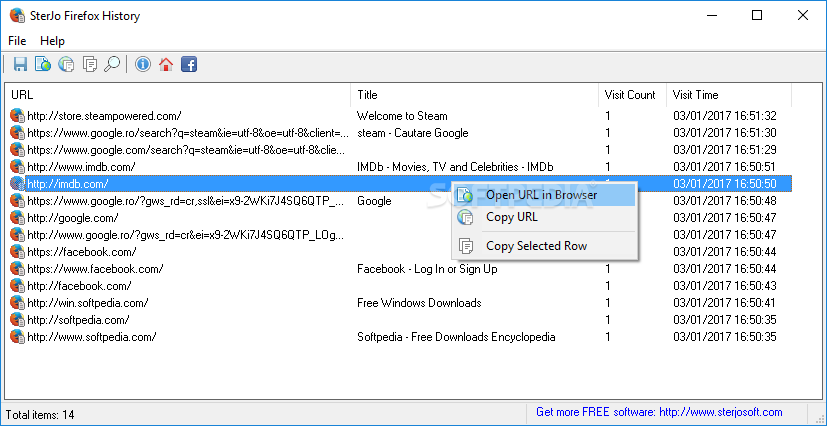This screenshot has height=426, width=827.
Task: Click Softpedia - Free Downloads Encyclopedia title
Action: pyautogui.click(x=456, y=337)
